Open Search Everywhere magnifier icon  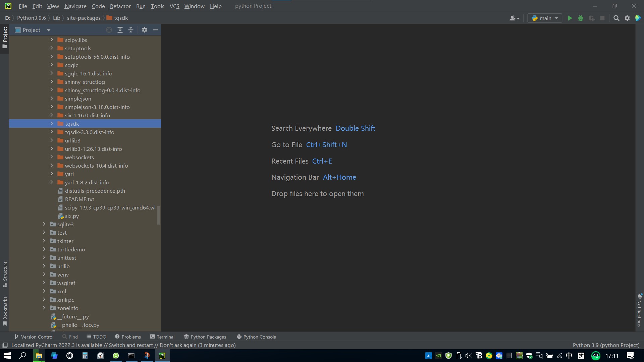tap(616, 18)
